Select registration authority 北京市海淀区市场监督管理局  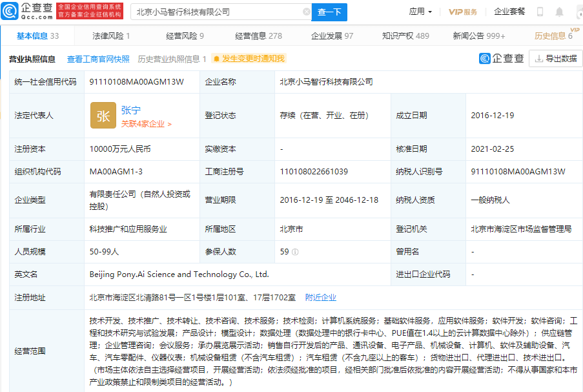click(521, 229)
